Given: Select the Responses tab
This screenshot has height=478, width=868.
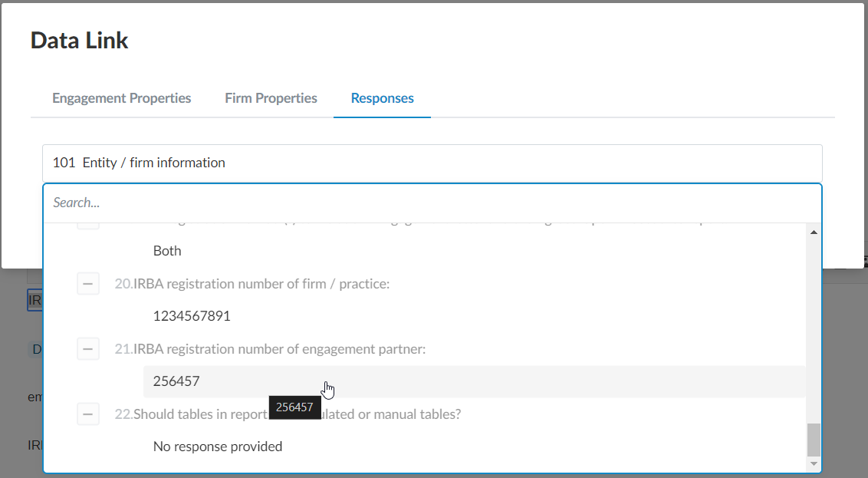Looking at the screenshot, I should point(382,98).
